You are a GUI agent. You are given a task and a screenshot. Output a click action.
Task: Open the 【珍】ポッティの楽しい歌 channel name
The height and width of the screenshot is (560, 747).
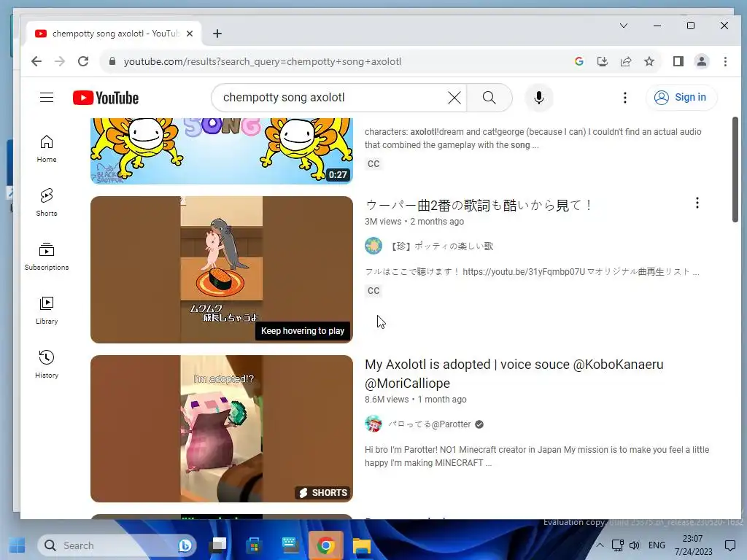coord(441,246)
